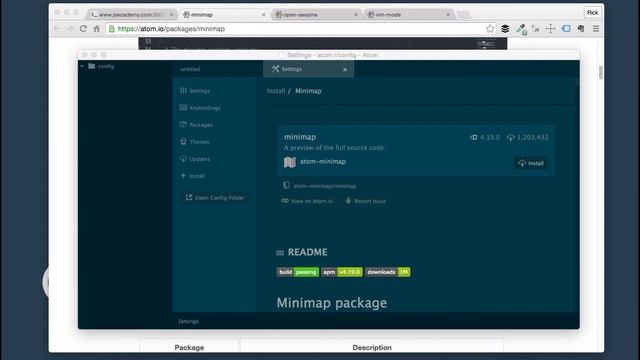640x360 pixels.
Task: Click the README heading icon
Action: [280, 253]
